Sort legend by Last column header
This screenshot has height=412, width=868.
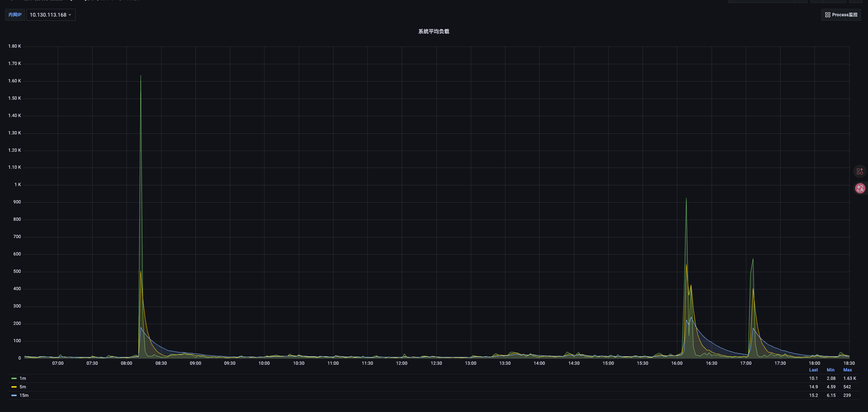(813, 370)
